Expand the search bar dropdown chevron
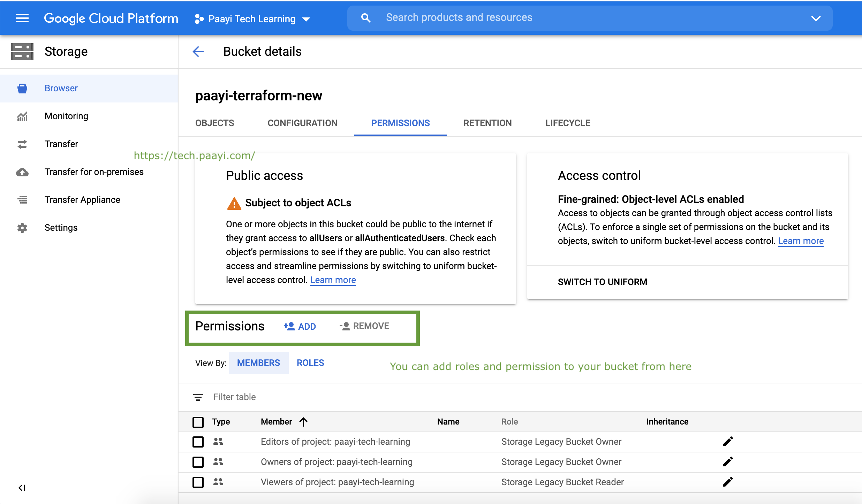 (x=816, y=18)
